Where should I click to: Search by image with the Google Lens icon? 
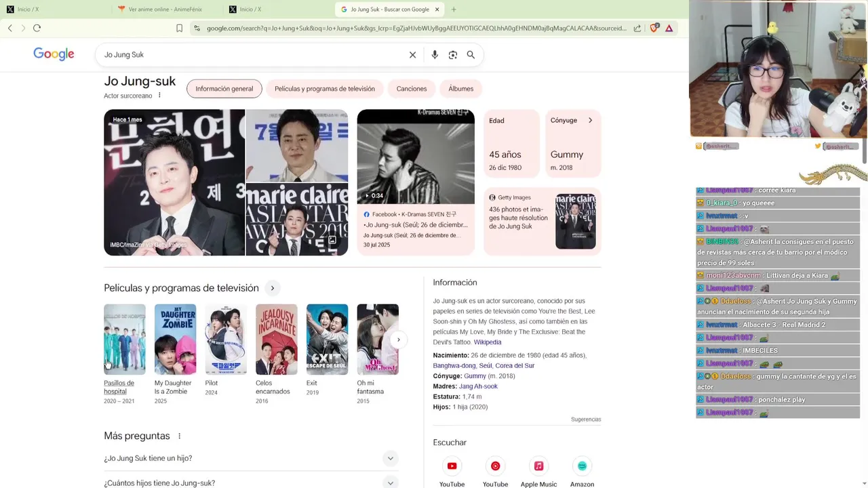click(453, 55)
